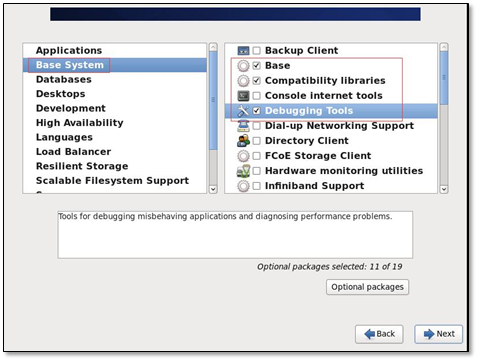Click the Dial-up Networking Support label
Viewport: 478px width, 361px height.
tap(339, 126)
